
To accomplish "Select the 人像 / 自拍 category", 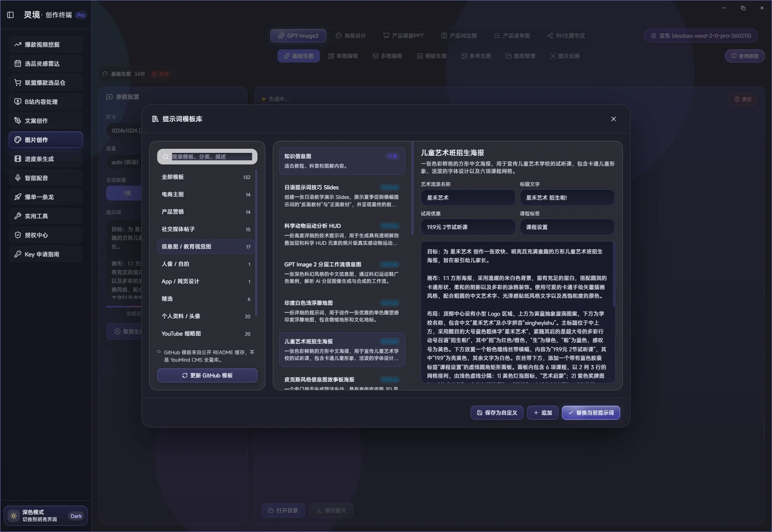I will [206, 264].
